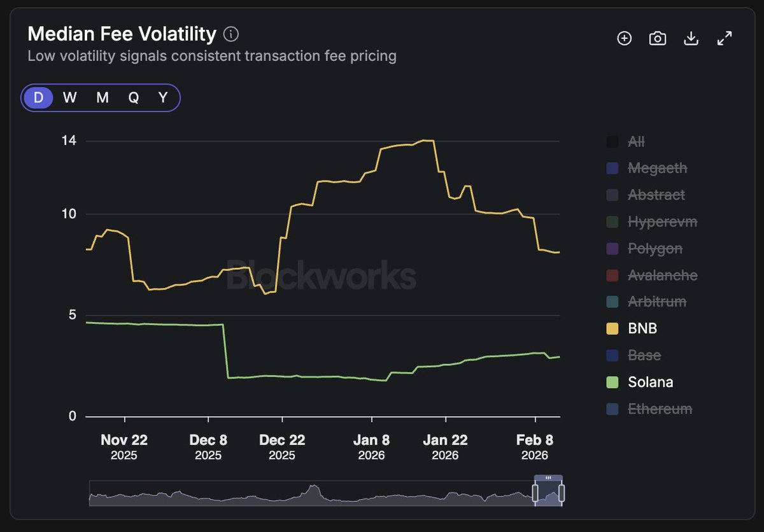Click the 0 y-axis value

coord(73,416)
